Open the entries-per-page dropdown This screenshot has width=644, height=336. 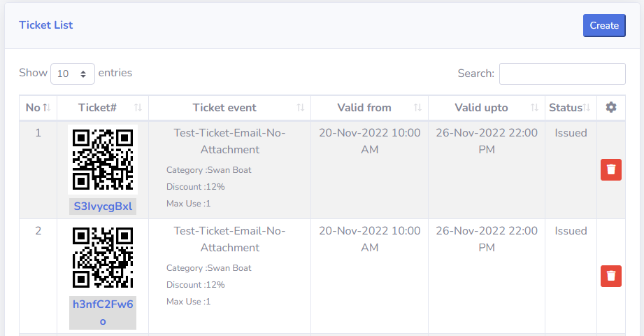pyautogui.click(x=73, y=73)
